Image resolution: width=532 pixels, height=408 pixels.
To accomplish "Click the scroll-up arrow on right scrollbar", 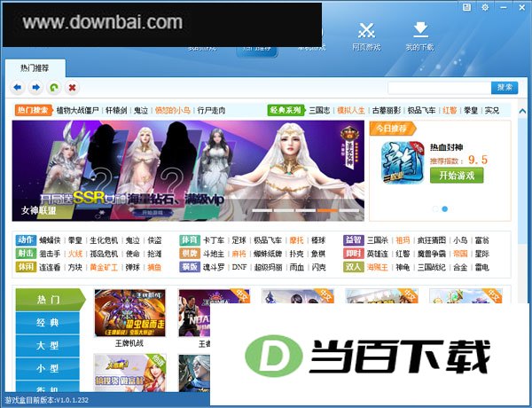I will (522, 111).
